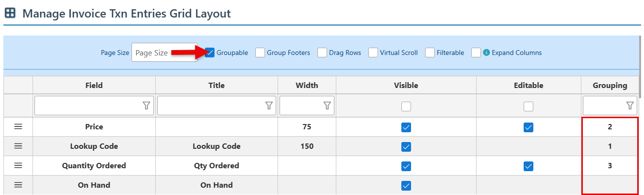This screenshot has height=195, width=644.
Task: Click the Field column filter funnel icon
Action: 146,106
